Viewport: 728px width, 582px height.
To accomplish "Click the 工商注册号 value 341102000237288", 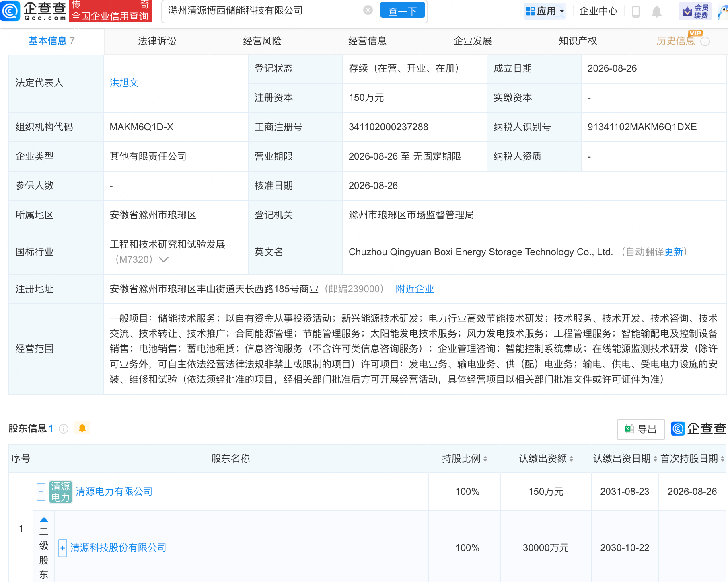I will point(389,127).
